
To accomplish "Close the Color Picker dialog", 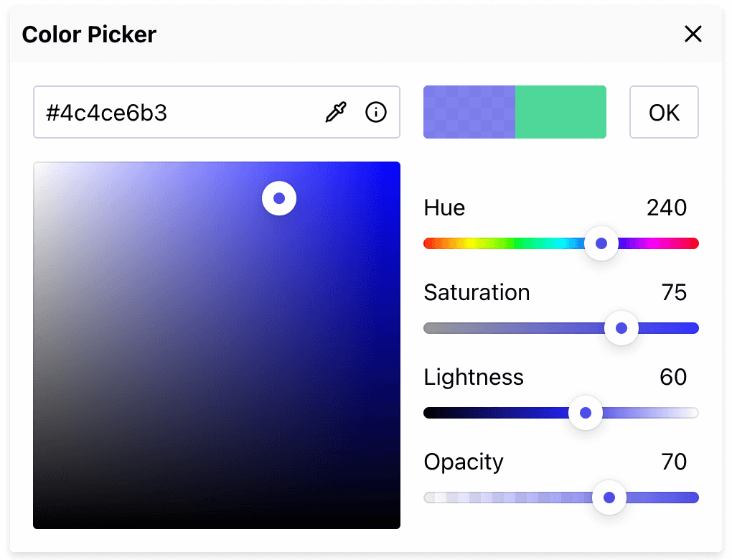I will (x=693, y=34).
